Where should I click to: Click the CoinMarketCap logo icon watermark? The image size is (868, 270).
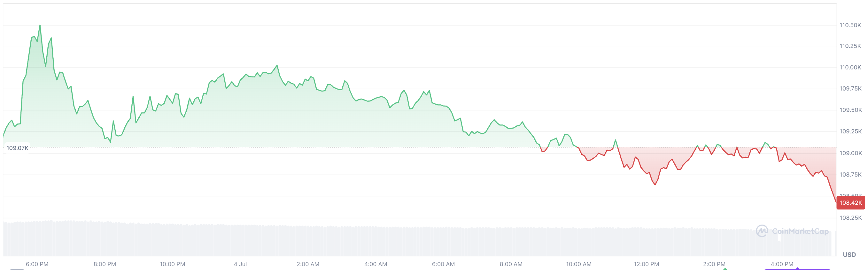coord(762,231)
